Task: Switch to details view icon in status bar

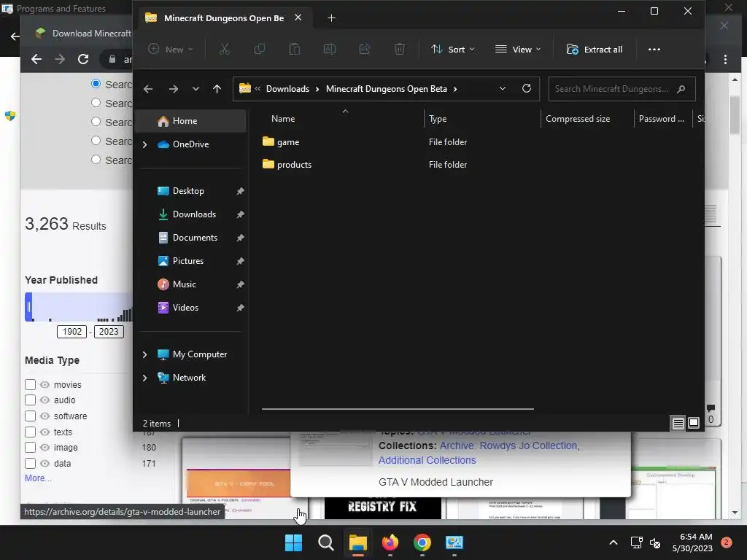Action: (x=678, y=423)
